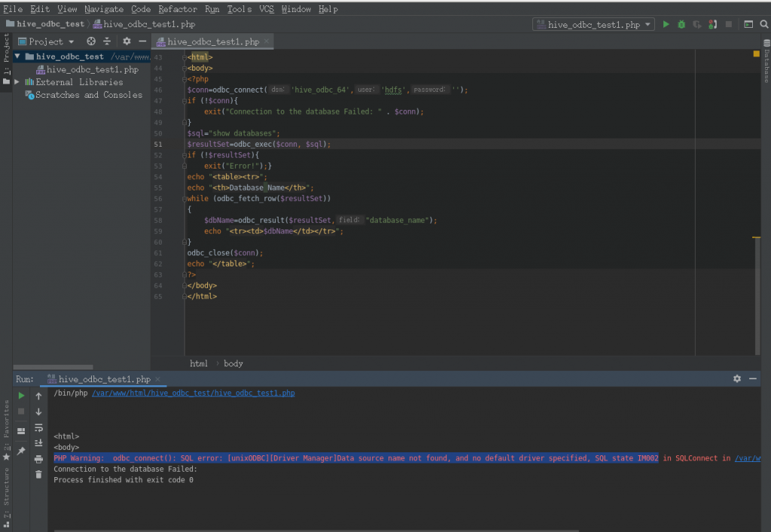Toggle soft-wrap in the Run console
This screenshot has height=532, width=771.
point(38,427)
